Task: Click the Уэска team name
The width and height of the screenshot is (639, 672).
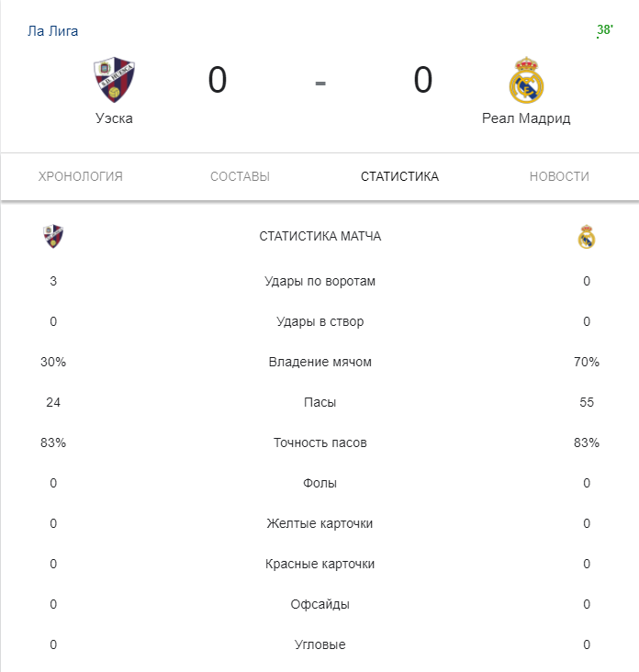Action: click(114, 118)
